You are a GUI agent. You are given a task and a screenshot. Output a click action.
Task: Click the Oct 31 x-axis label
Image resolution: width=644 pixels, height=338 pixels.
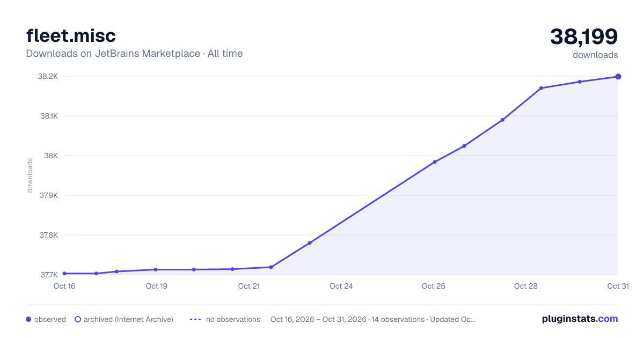point(618,286)
